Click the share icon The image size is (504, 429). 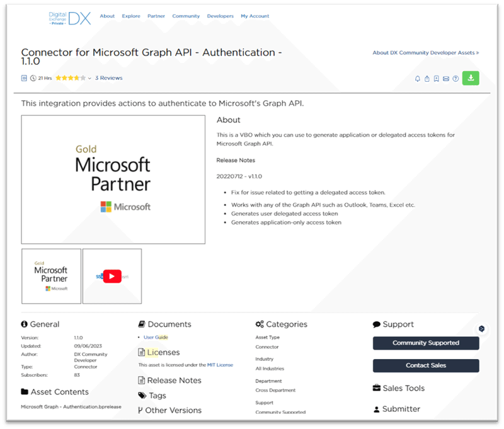tap(427, 79)
